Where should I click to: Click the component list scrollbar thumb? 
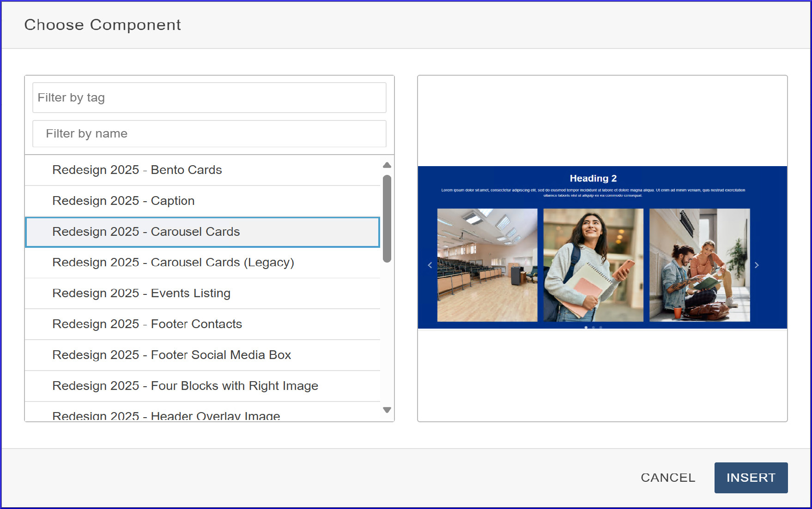387,218
